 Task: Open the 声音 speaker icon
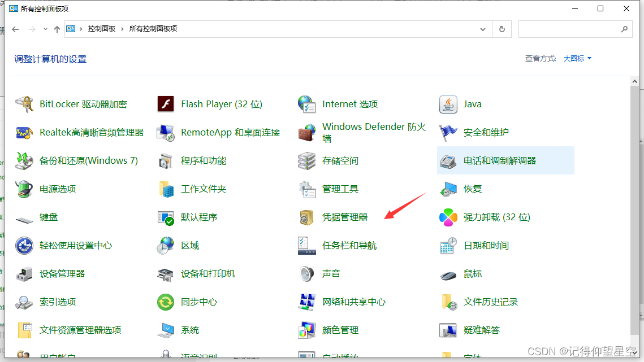point(307,274)
